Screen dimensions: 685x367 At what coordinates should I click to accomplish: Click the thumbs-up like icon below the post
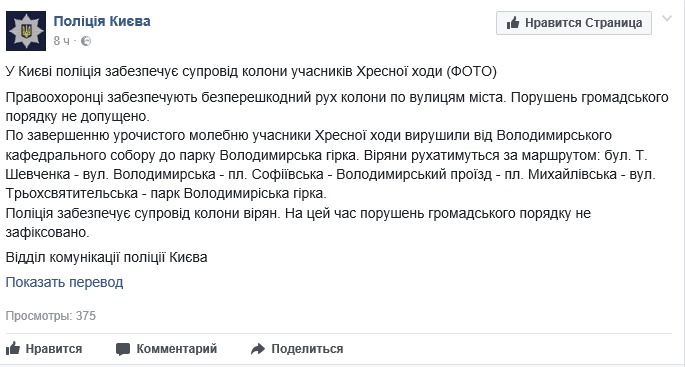[13, 348]
